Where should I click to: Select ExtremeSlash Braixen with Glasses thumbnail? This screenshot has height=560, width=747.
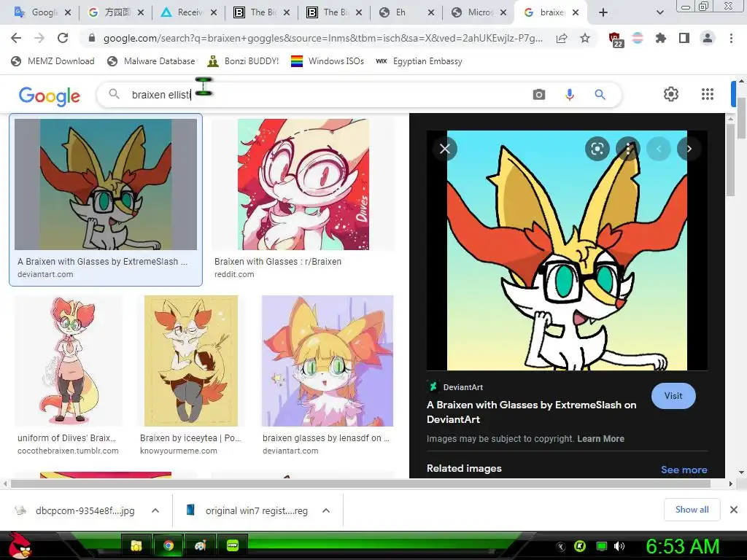105,184
